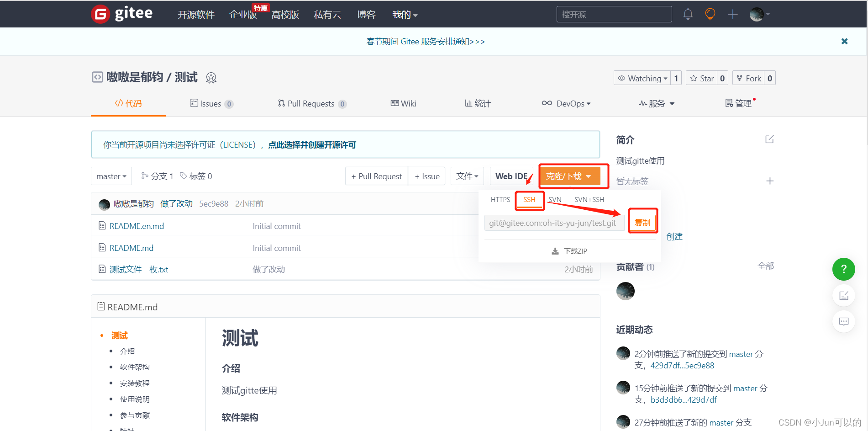The image size is (868, 431).
Task: Click the commit author avatar 嗷嗷是郁钧
Action: [104, 204]
